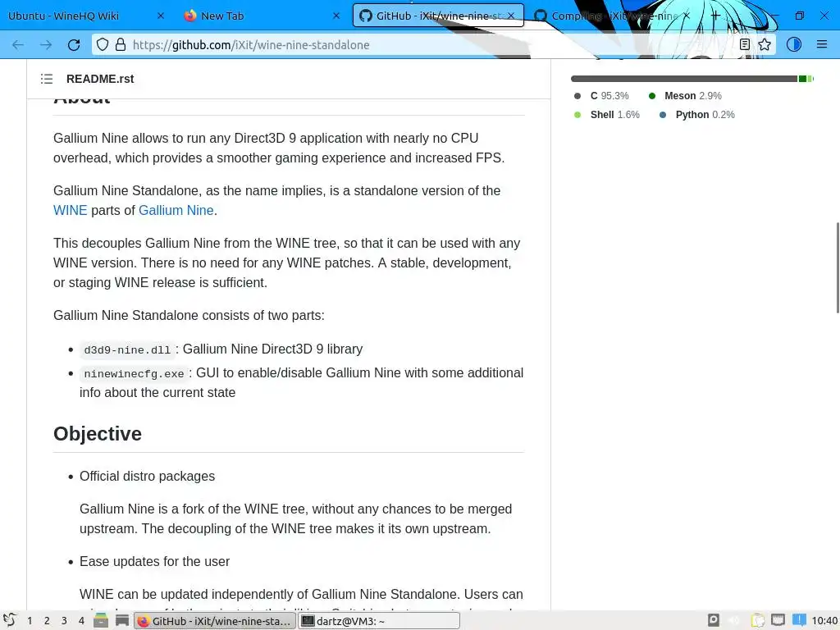This screenshot has width=840, height=630.
Task: Bookmark this page with the star
Action: point(765,44)
